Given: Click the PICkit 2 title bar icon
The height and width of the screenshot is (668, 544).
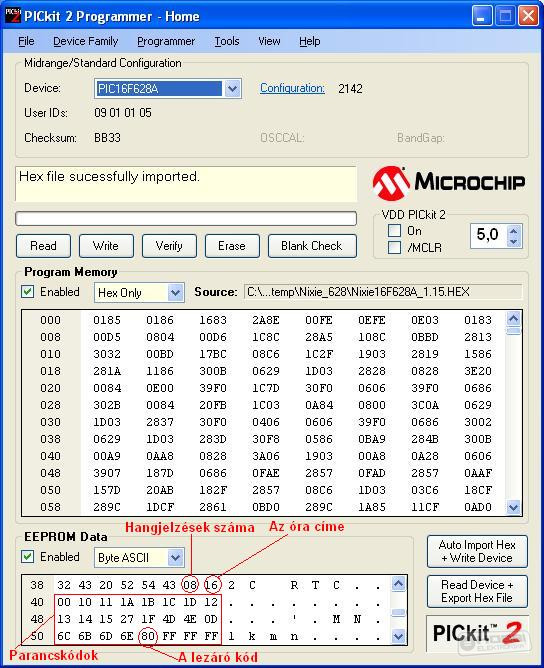Looking at the screenshot, I should (x=12, y=16).
